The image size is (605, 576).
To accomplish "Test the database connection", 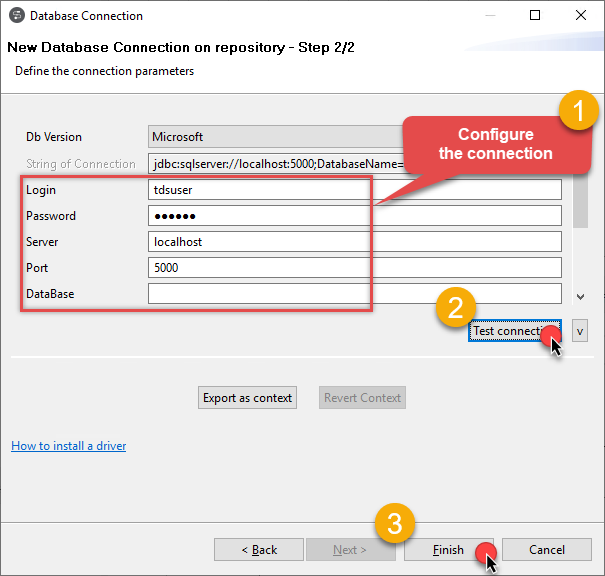I will (515, 331).
